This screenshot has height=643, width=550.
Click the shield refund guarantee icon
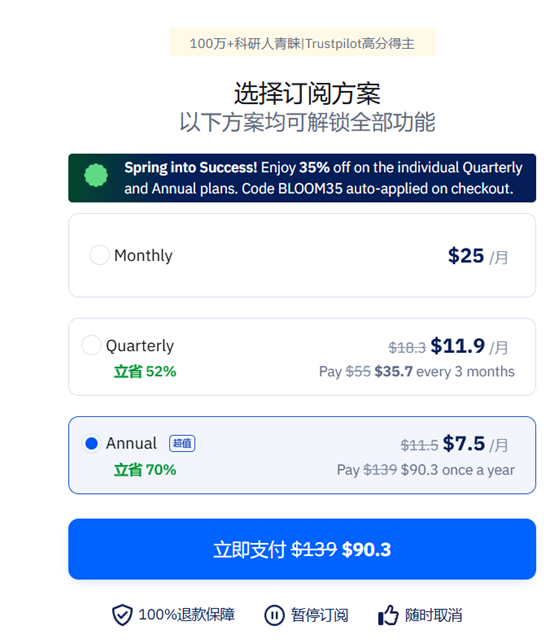click(122, 616)
